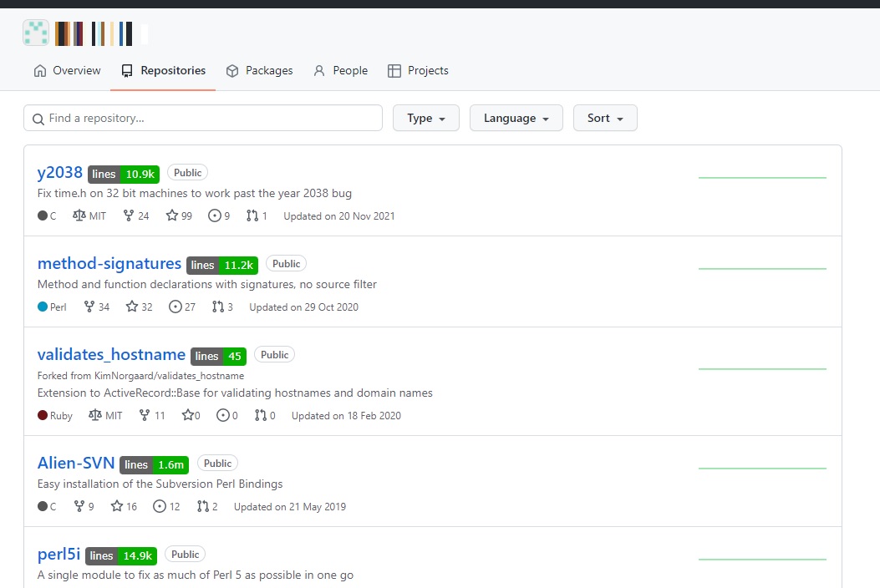Click the pull request icon showing 1 on y2038
This screenshot has width=880, height=588.
point(252,215)
